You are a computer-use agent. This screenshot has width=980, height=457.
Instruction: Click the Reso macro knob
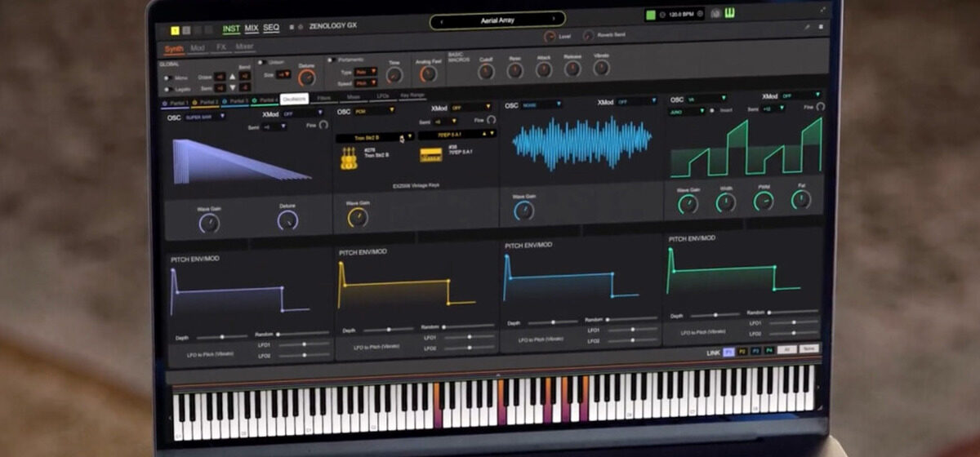[514, 70]
